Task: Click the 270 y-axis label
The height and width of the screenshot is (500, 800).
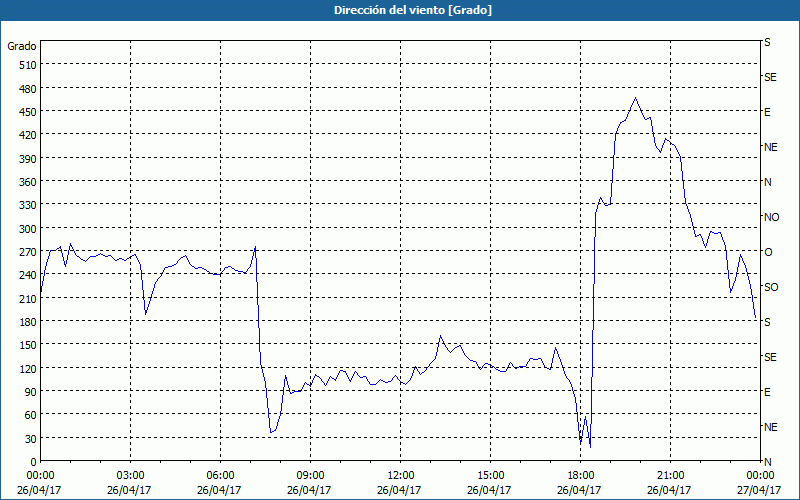Action: (x=28, y=252)
